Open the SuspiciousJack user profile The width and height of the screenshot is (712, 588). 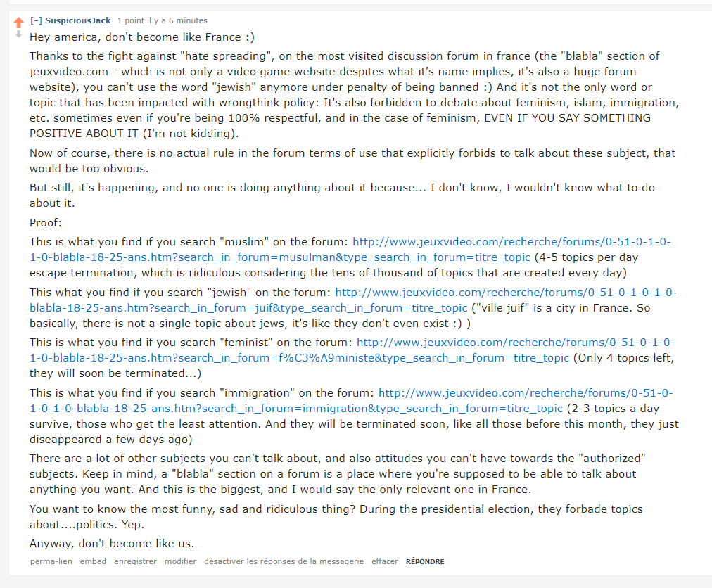pyautogui.click(x=78, y=20)
